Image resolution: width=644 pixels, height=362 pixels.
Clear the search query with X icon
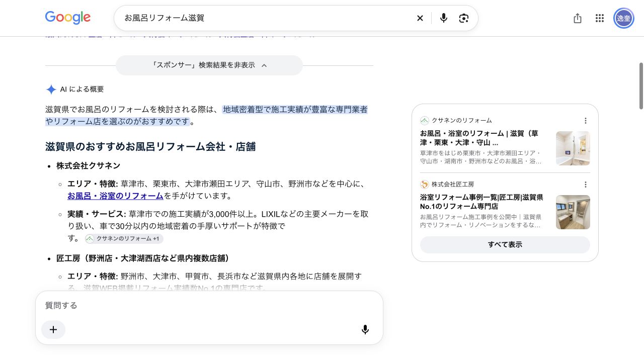click(x=420, y=18)
